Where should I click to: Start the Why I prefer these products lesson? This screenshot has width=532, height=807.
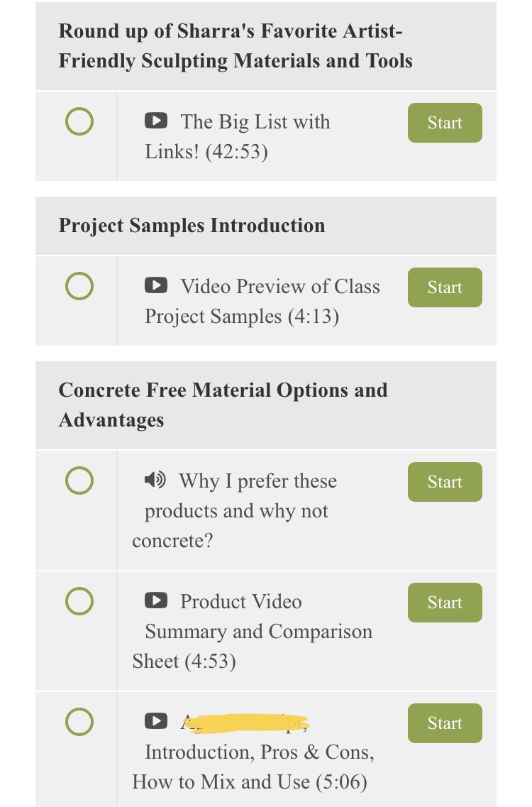point(445,482)
